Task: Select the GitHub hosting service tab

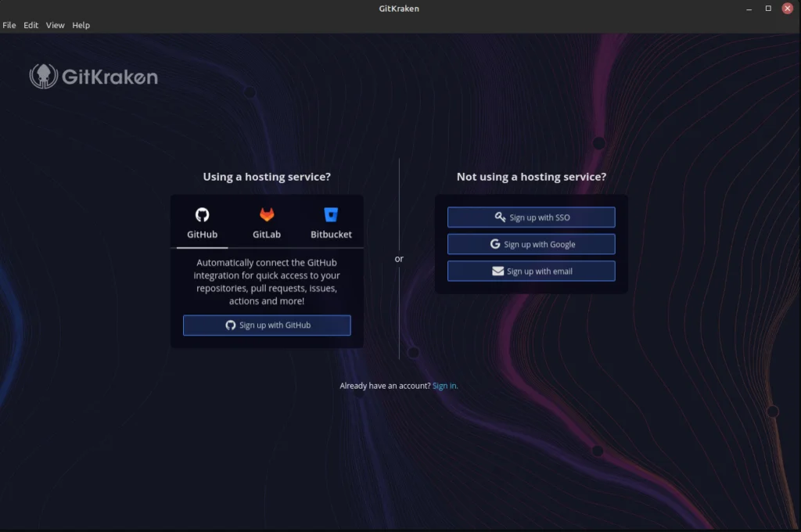Action: (x=203, y=223)
